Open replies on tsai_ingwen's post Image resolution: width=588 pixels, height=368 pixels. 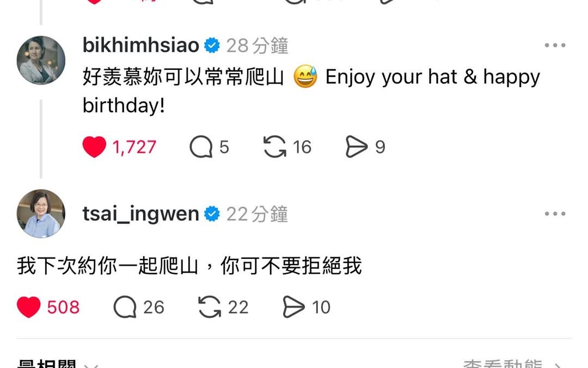tap(125, 307)
